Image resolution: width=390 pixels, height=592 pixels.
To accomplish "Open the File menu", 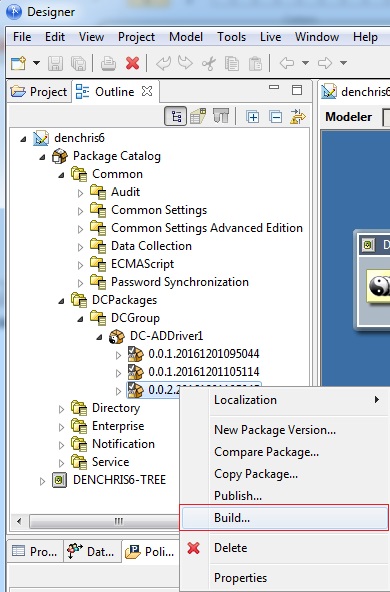I will 22,37.
